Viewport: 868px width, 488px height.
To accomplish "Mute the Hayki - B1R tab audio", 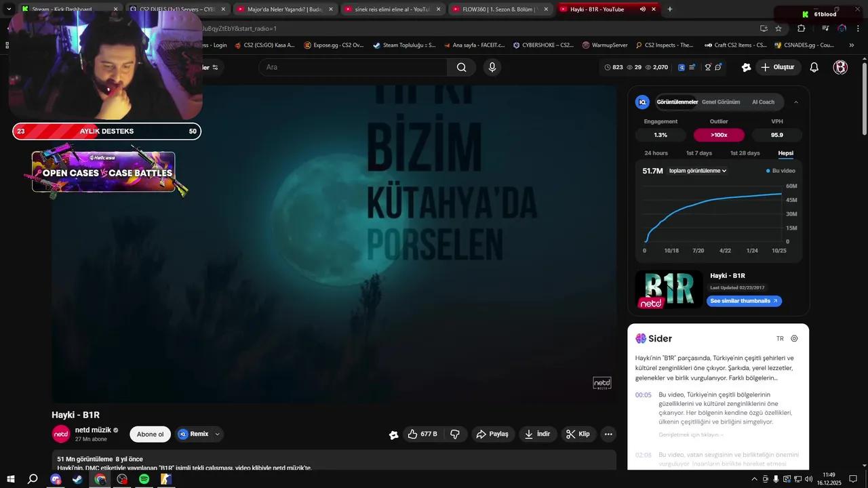I will click(x=642, y=9).
